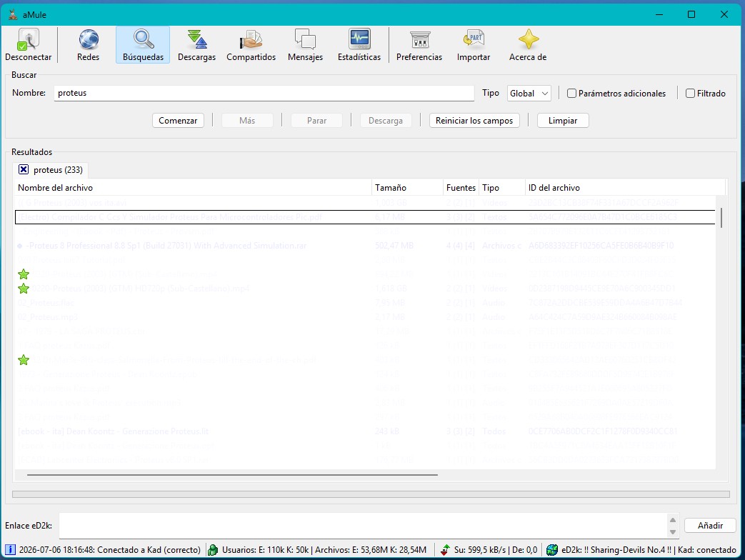The height and width of the screenshot is (560, 745).
Task: Sort by Fuentes column header
Action: pos(461,188)
